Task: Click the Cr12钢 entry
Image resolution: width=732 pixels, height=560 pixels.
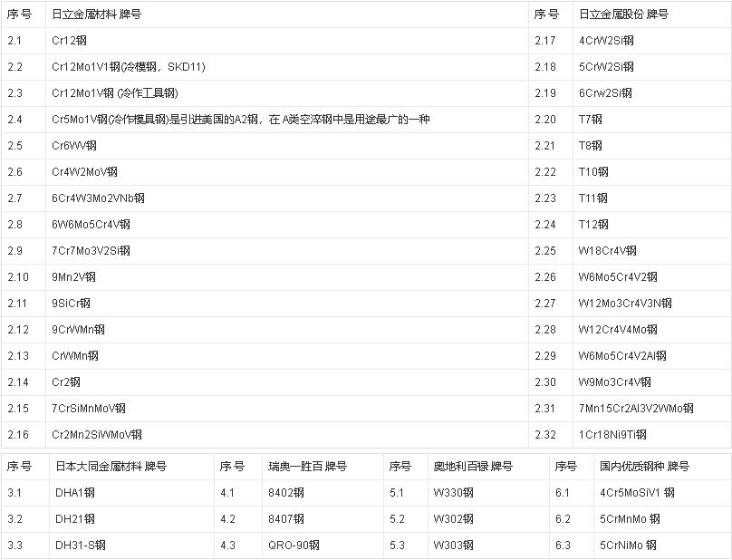Action: click(x=71, y=41)
